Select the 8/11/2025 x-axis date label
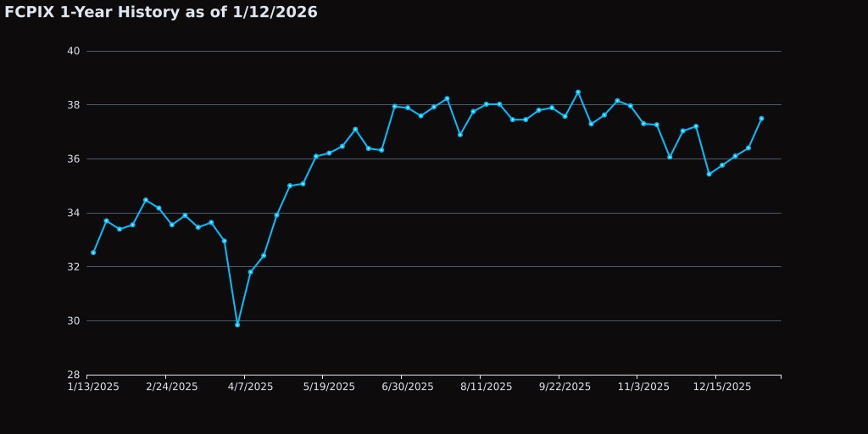Image resolution: width=868 pixels, height=434 pixels. [487, 387]
